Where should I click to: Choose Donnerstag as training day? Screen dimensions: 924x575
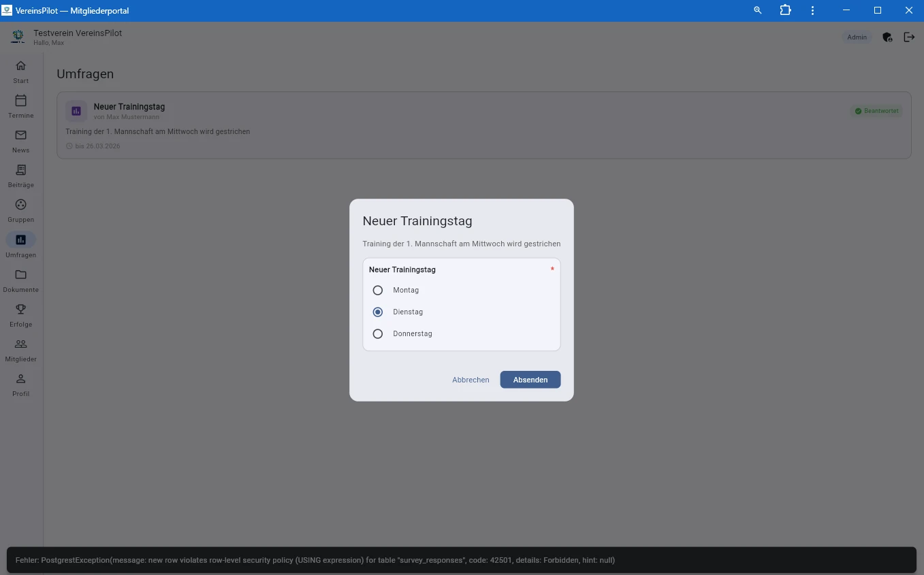[x=378, y=334]
